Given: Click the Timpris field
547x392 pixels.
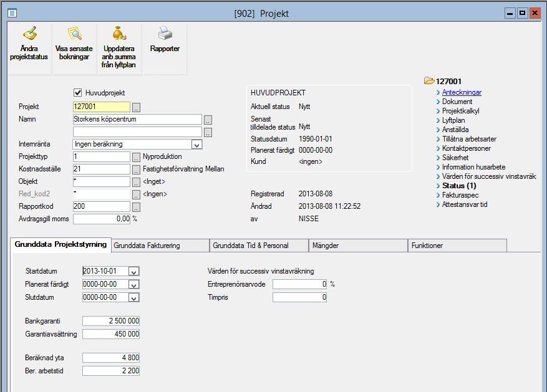Looking at the screenshot, I should (299, 297).
